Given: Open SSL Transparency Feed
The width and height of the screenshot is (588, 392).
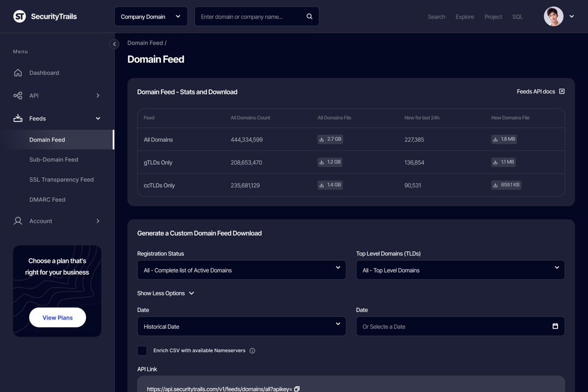Looking at the screenshot, I should click(x=61, y=179).
